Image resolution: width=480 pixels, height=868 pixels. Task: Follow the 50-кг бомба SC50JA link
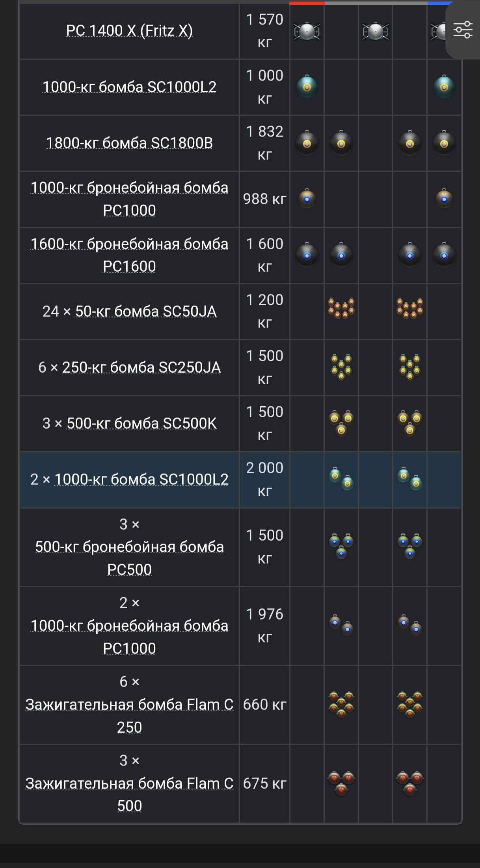[x=146, y=311]
